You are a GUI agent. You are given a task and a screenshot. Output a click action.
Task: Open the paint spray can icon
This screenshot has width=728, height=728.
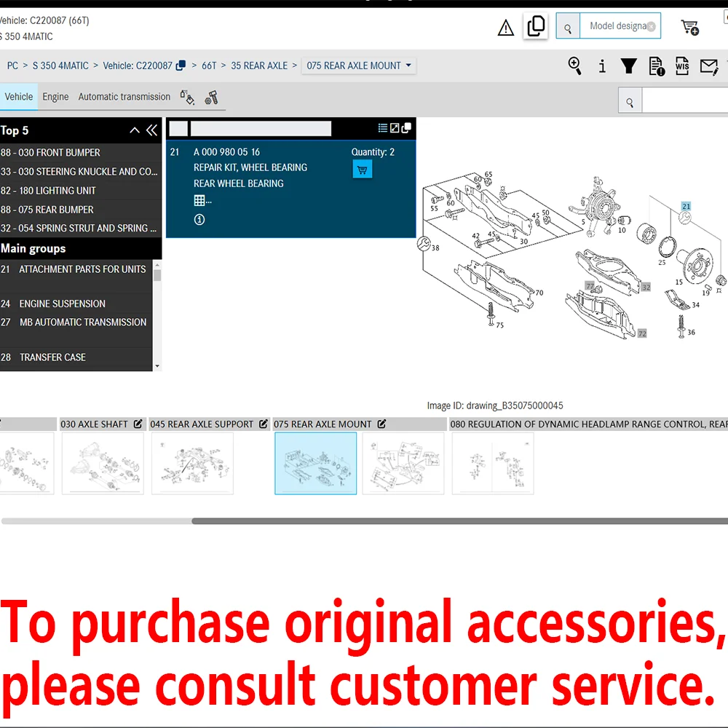coord(187,97)
